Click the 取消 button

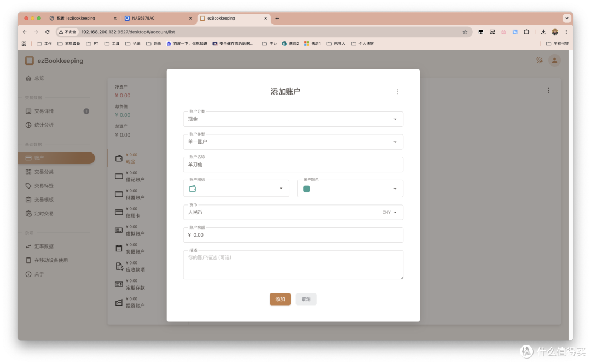click(x=306, y=300)
